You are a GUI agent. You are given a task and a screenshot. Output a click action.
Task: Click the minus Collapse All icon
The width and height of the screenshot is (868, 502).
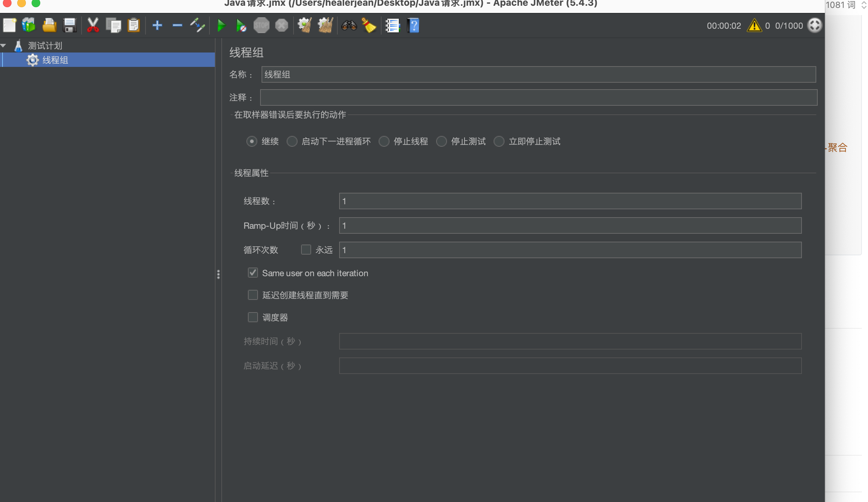click(177, 26)
